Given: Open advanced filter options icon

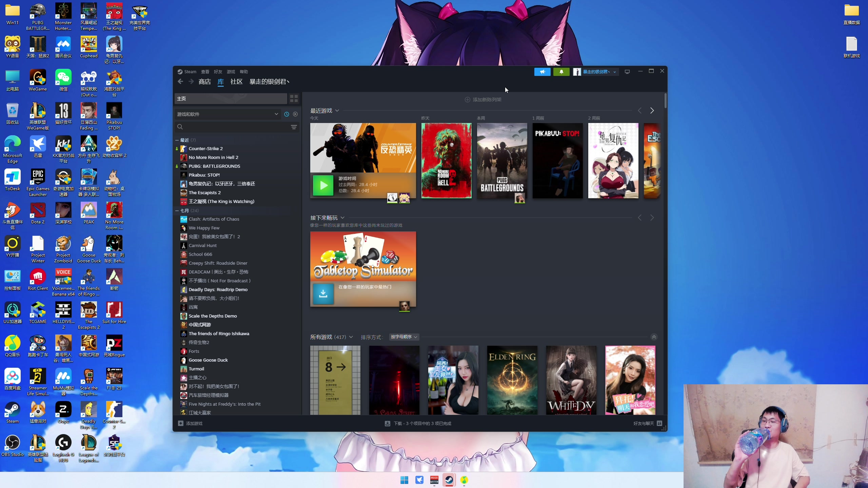Looking at the screenshot, I should click(294, 127).
